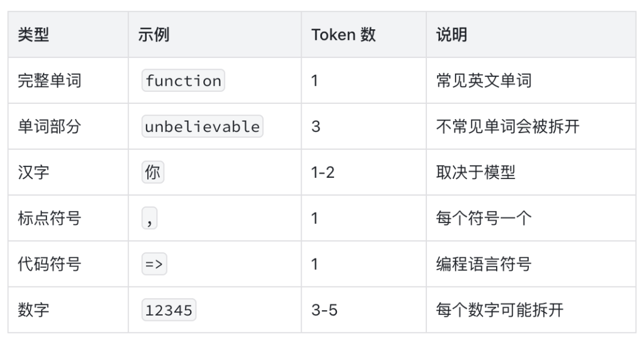Select the "你" character example chip
Image resolution: width=644 pixels, height=343 pixels.
(x=153, y=172)
